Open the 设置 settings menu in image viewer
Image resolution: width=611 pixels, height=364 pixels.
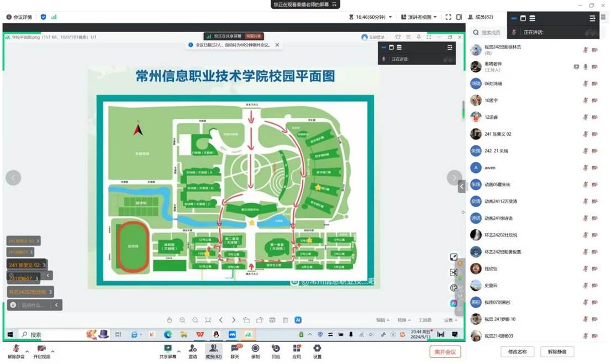coord(450,320)
